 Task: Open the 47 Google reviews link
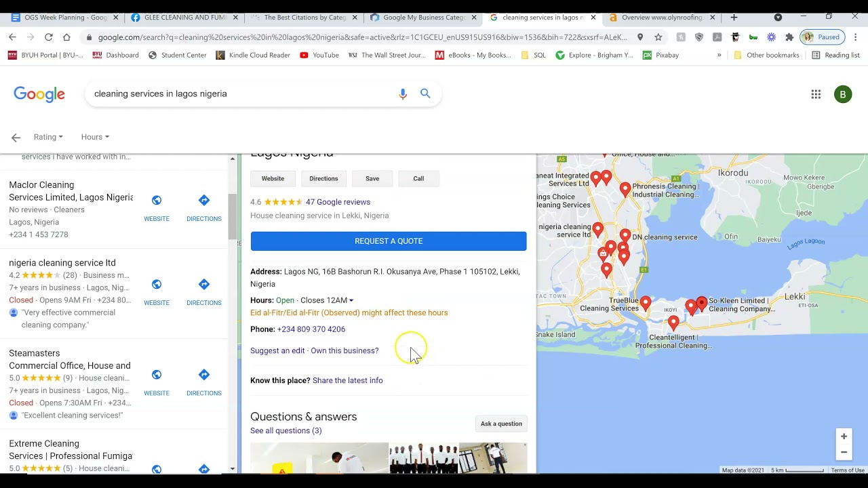338,202
